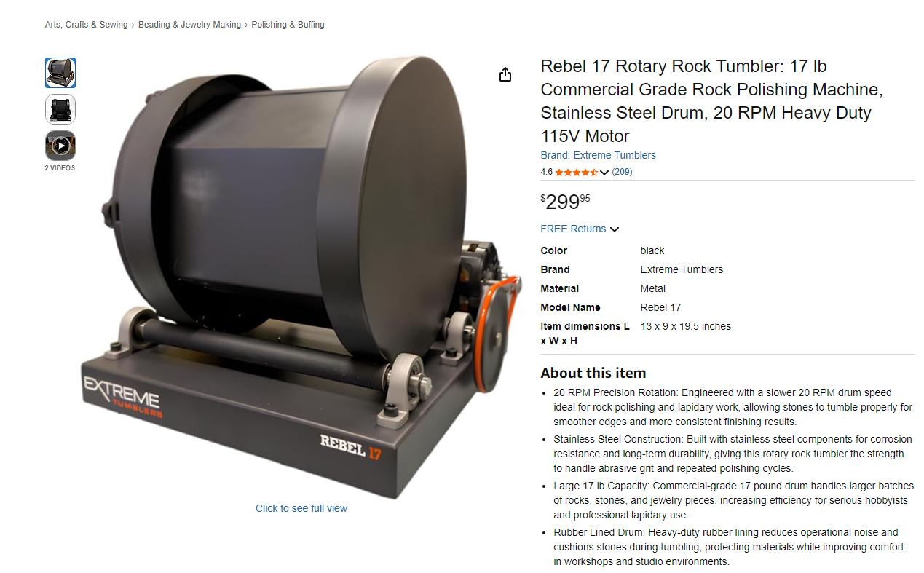Screen dimensions: 924x573
Task: Select the first product image thumbnail
Action: click(60, 73)
